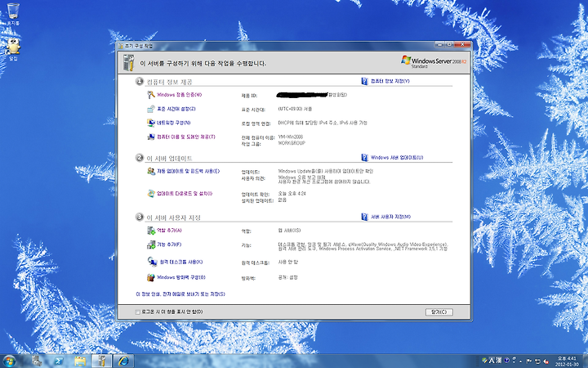Minimize the Initial Configuration Tasks window
Image resolution: width=588 pixels, height=368 pixels.
(x=439, y=45)
